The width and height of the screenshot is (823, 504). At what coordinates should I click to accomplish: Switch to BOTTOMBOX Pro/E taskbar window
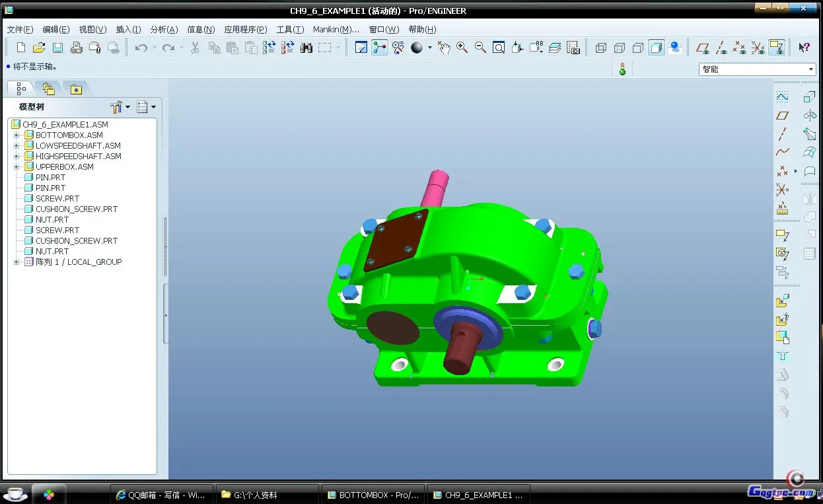(x=373, y=495)
